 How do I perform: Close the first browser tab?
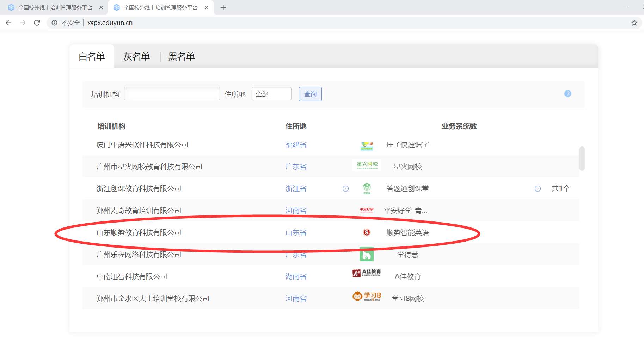pyautogui.click(x=101, y=7)
